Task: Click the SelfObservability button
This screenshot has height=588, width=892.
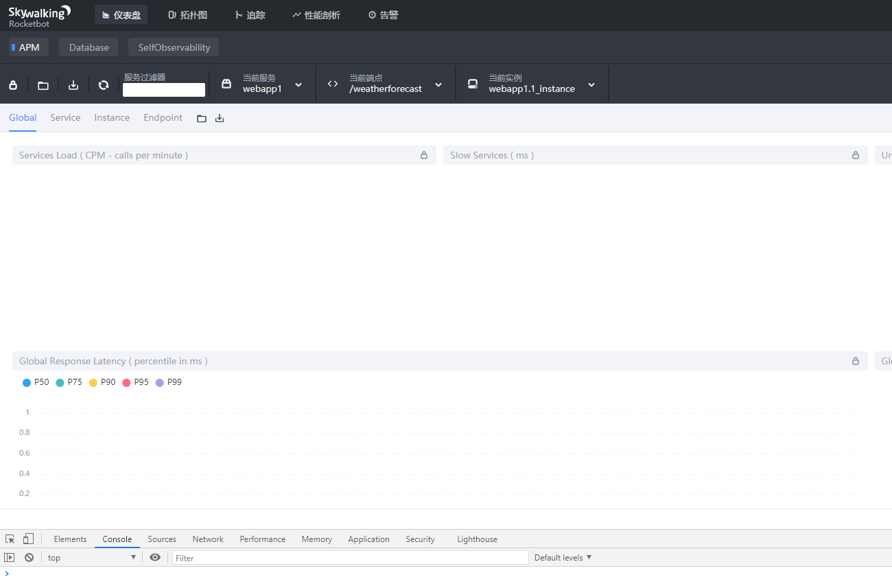Action: tap(173, 47)
